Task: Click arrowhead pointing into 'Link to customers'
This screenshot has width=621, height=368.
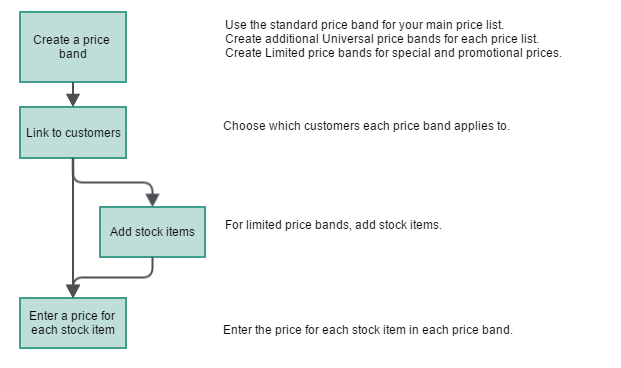Action: pyautogui.click(x=73, y=100)
